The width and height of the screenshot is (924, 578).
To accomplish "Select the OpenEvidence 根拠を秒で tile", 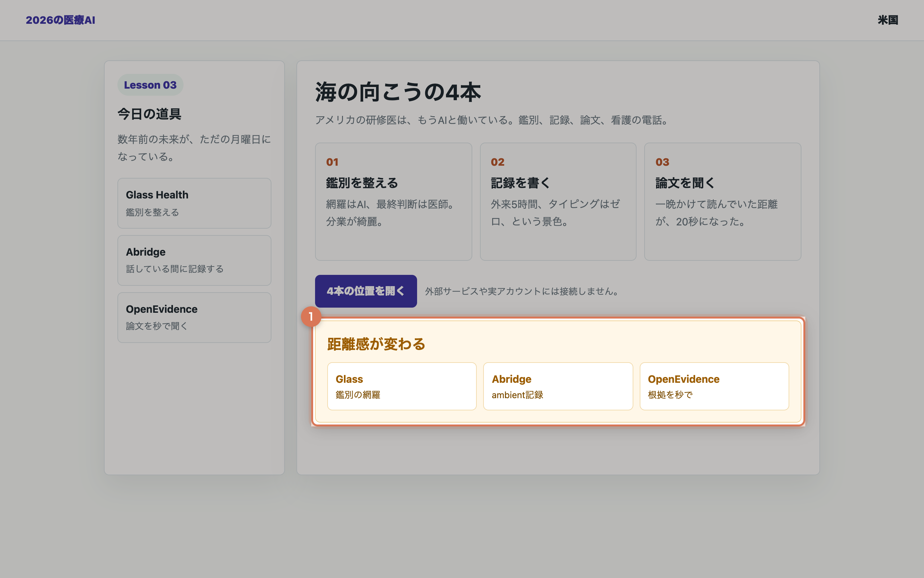I will click(x=714, y=387).
